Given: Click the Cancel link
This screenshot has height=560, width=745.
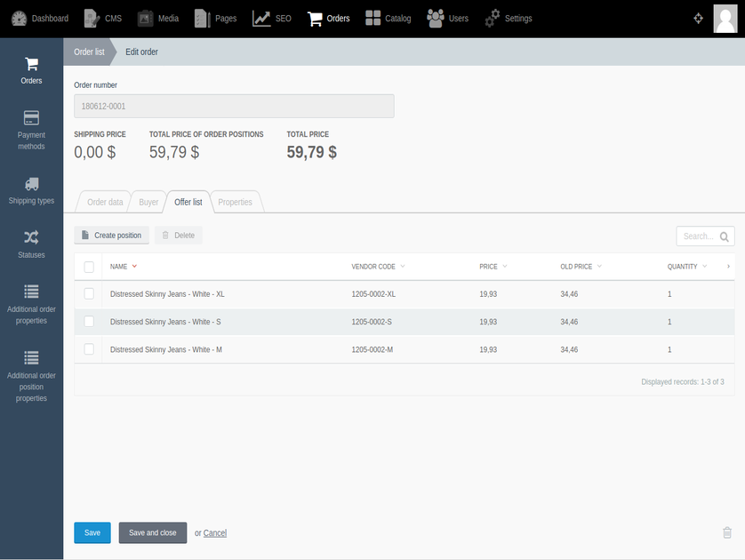Looking at the screenshot, I should 215,533.
